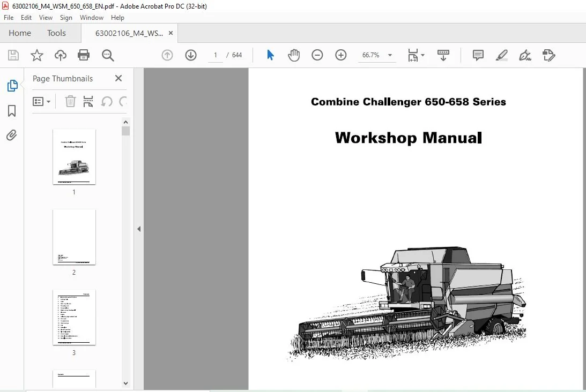586x392 pixels.
Task: Open thumbnail options dropdown menu
Action: [41, 102]
